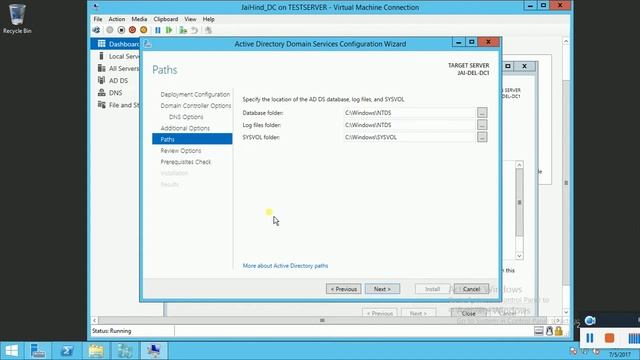Click the red Shut Down VM icon

(132, 30)
